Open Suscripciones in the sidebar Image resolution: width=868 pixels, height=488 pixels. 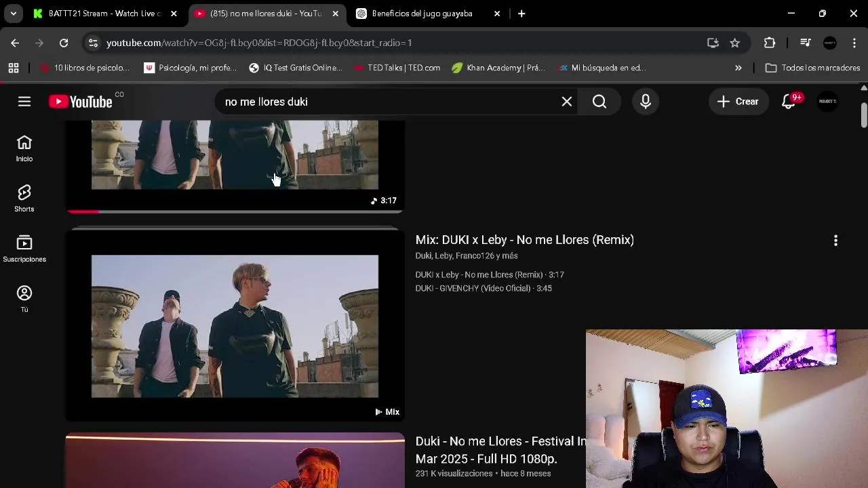tap(24, 249)
